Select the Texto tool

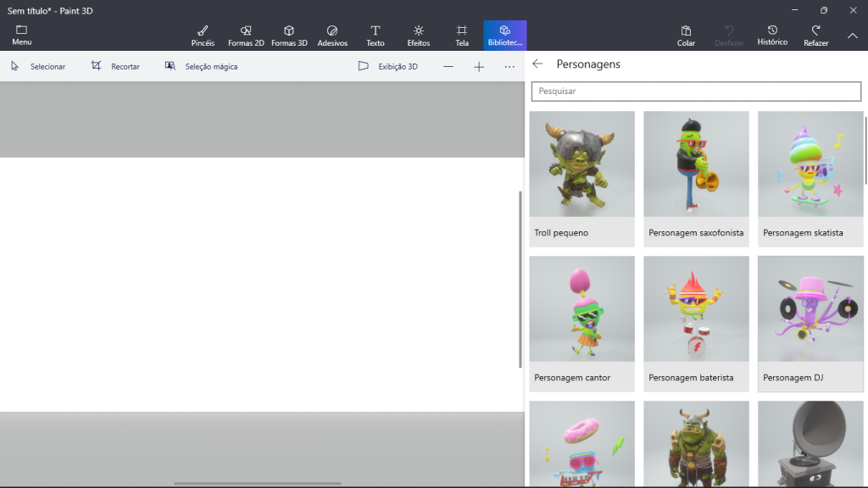[x=376, y=33]
